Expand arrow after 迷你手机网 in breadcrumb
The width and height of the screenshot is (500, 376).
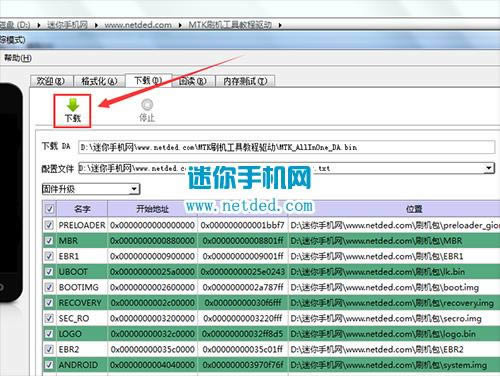(96, 25)
